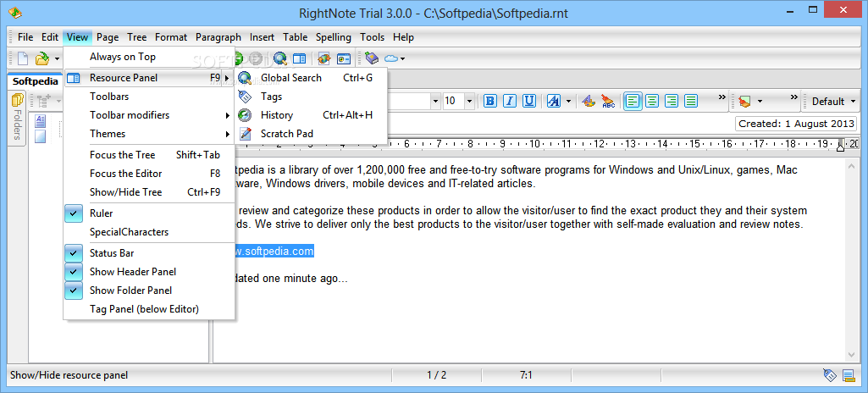Expand the Toolbar modifiers submenu
This screenshot has height=393, width=868.
click(149, 115)
